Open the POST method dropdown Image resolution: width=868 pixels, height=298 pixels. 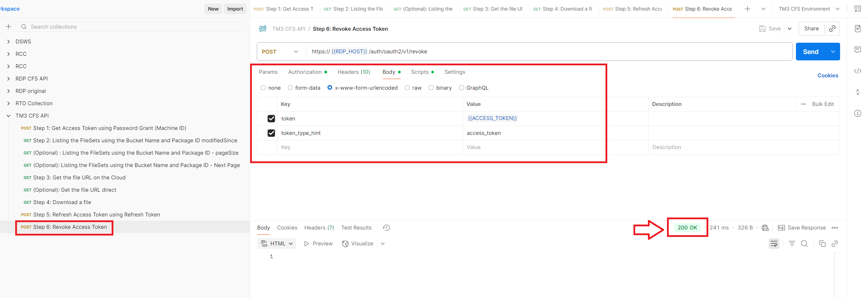pos(280,52)
